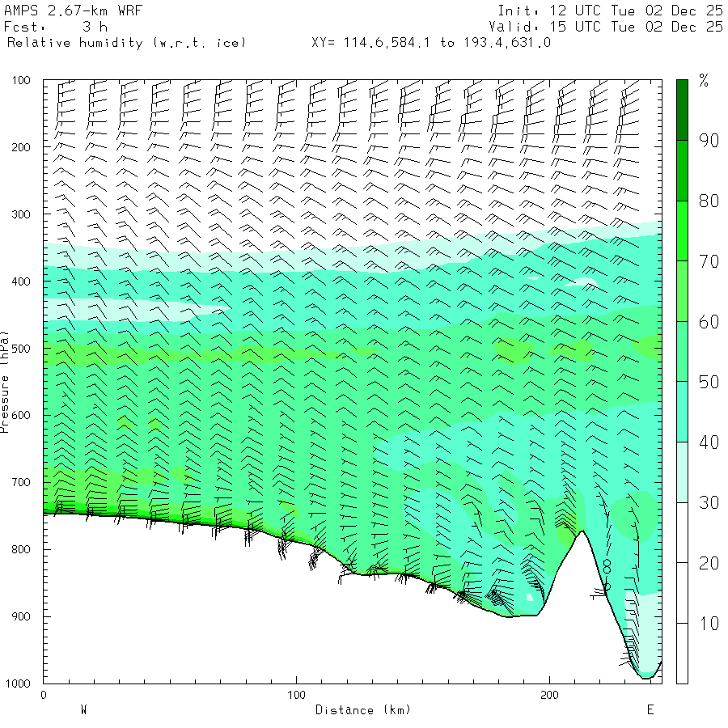This screenshot has width=728, height=728.
Task: Click the darkest green colorbar segment above 90
Action: [682, 110]
